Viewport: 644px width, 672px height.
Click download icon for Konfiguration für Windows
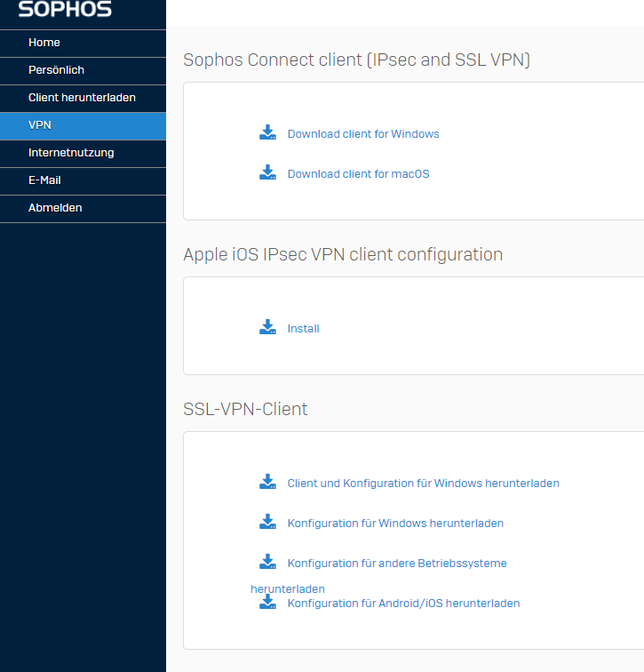[x=267, y=523]
